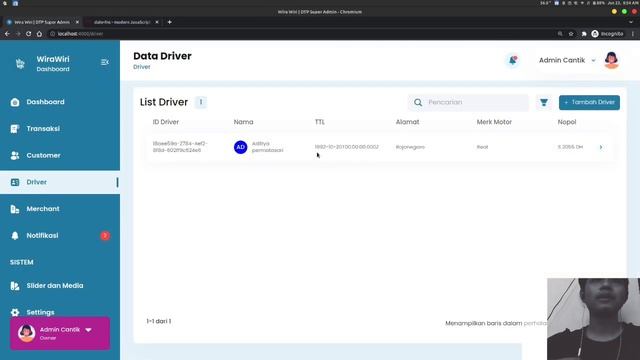Click the zoom magnifier icon in address bar
This screenshot has width=640, height=360.
tap(560, 34)
